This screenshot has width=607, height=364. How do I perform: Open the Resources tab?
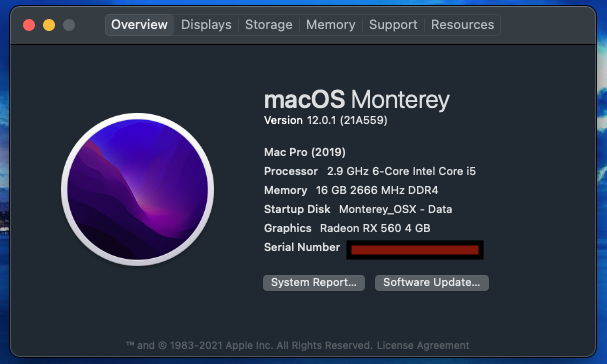(463, 25)
